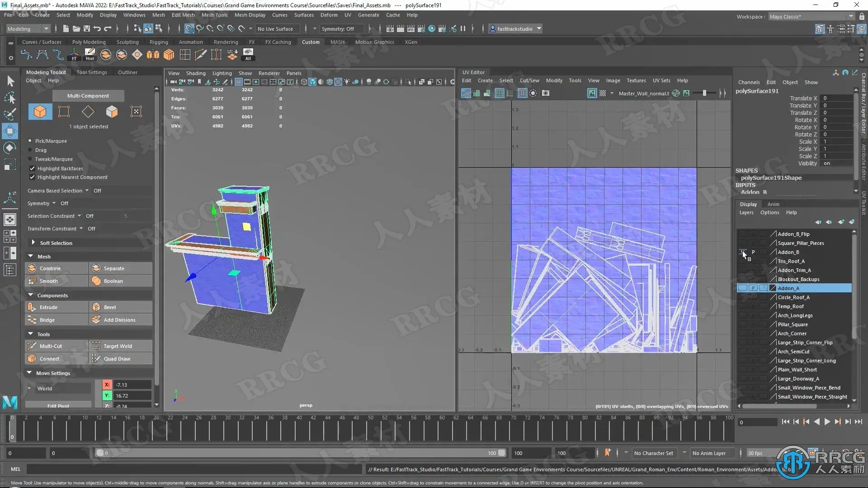Click the Move Settings X value field

point(132,385)
